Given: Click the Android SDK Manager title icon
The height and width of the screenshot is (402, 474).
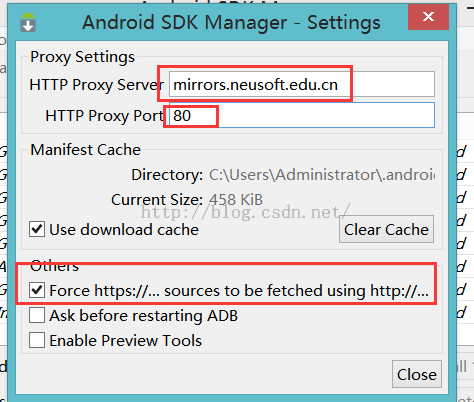Looking at the screenshot, I should click(28, 22).
